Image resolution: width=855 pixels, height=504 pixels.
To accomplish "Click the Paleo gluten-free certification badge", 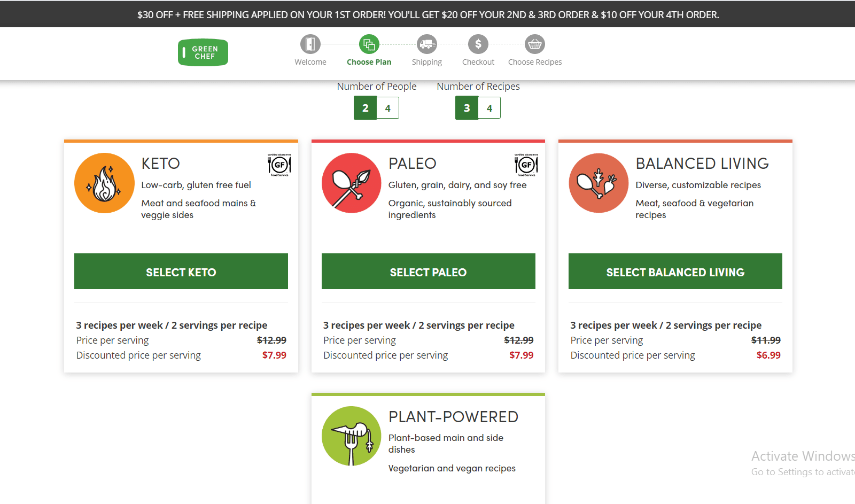I will point(526,165).
